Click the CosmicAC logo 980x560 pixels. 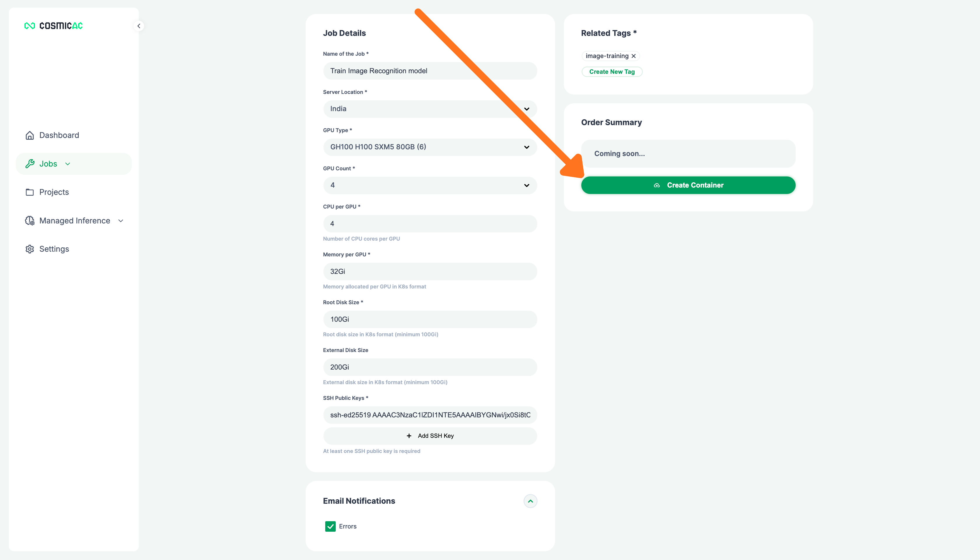coord(53,26)
